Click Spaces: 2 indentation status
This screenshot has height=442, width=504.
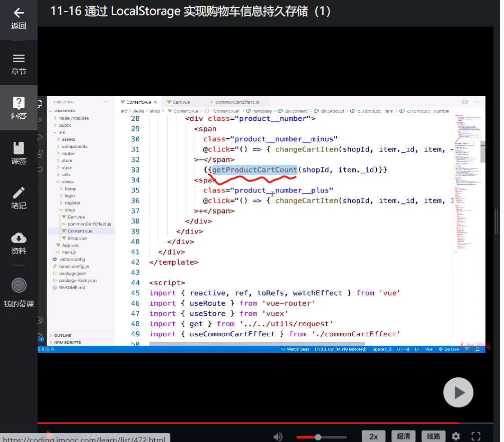click(382, 349)
